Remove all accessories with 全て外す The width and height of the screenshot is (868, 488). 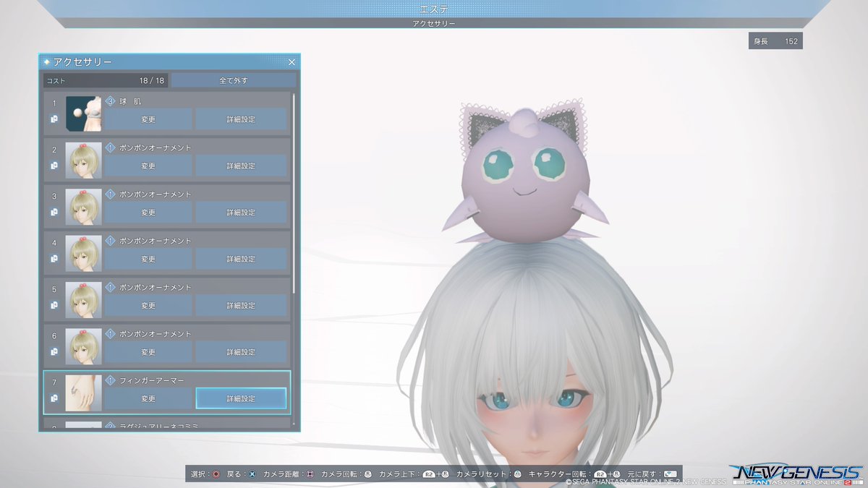(233, 80)
